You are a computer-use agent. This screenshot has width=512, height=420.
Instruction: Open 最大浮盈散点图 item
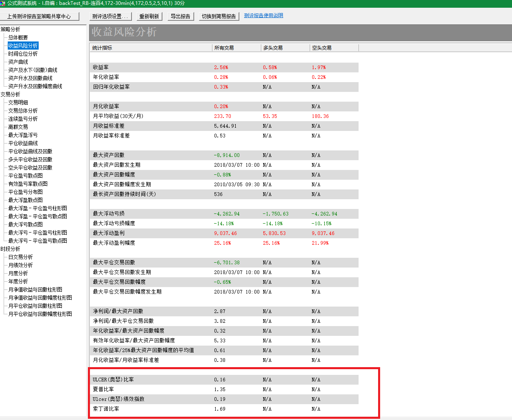[x=25, y=200]
